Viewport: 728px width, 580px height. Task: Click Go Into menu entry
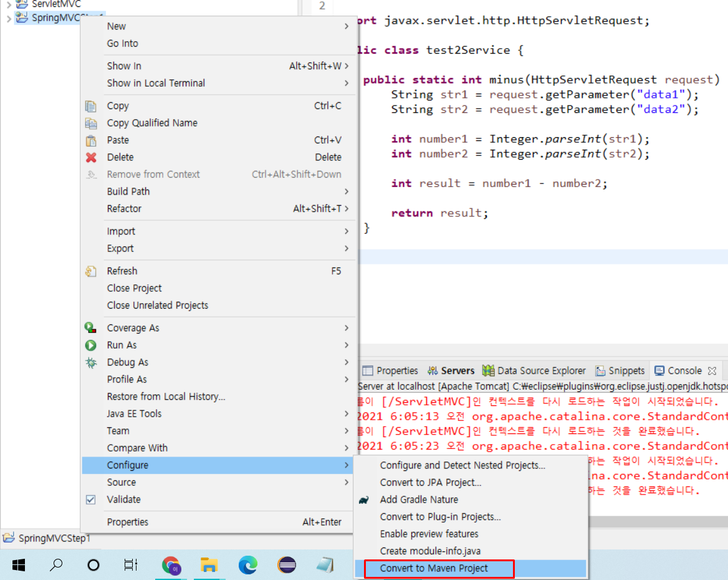[218, 44]
